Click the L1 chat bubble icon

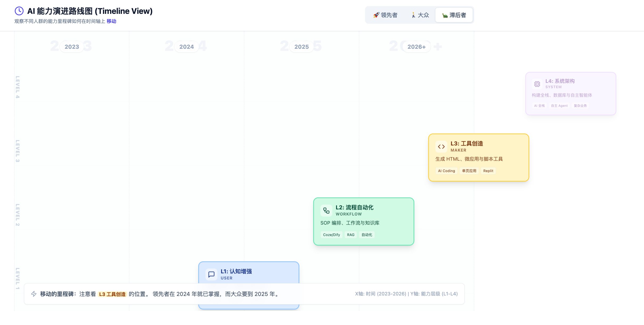tap(211, 274)
